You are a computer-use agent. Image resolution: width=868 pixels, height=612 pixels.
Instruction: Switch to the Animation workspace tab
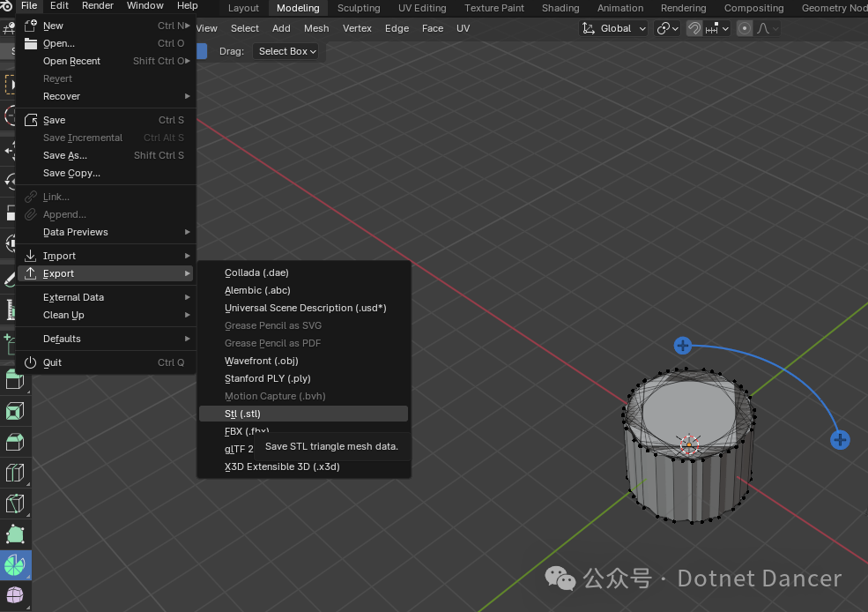coord(619,7)
